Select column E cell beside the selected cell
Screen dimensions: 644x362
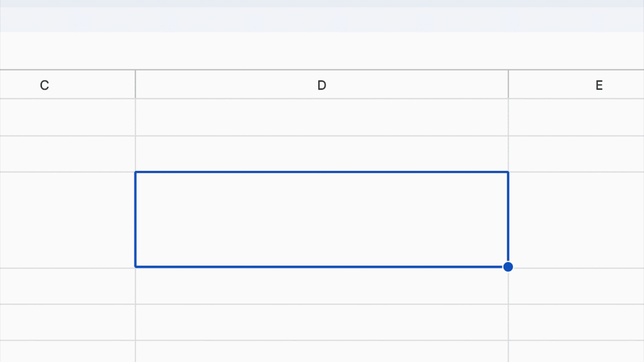[x=577, y=220]
